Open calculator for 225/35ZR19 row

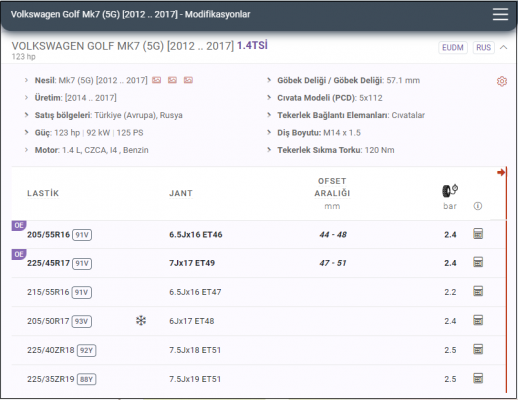(478, 378)
